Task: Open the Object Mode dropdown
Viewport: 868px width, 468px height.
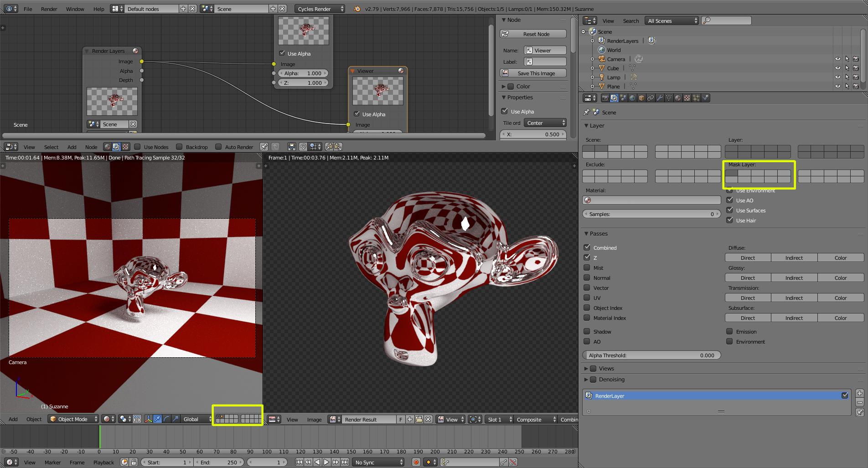Action: pos(73,419)
